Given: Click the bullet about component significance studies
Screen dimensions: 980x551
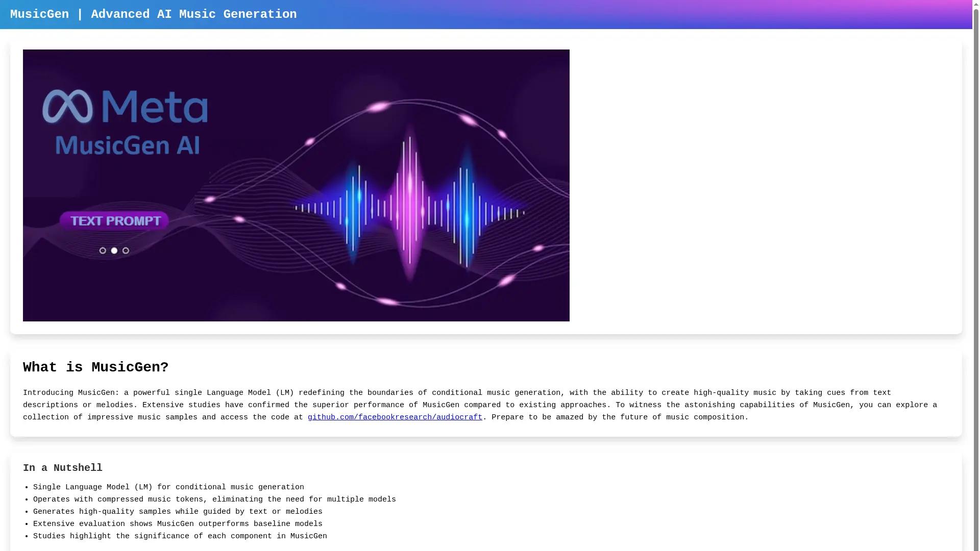Looking at the screenshot, I should 180,536.
